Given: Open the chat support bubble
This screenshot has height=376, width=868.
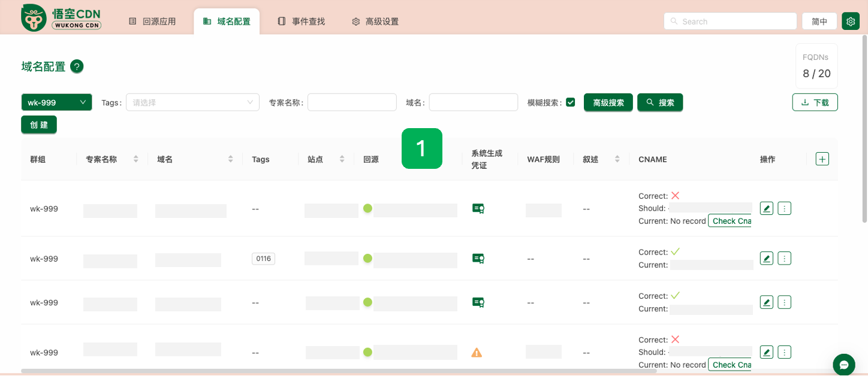Looking at the screenshot, I should 843,364.
